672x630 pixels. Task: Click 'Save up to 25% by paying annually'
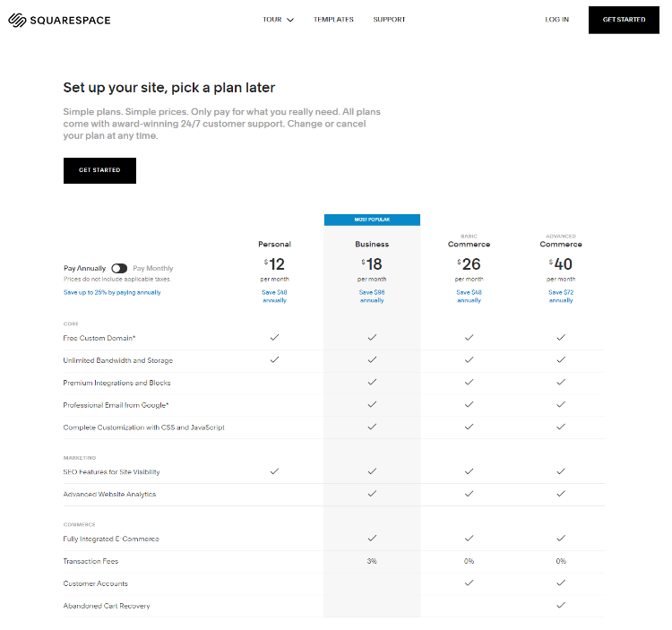112,292
